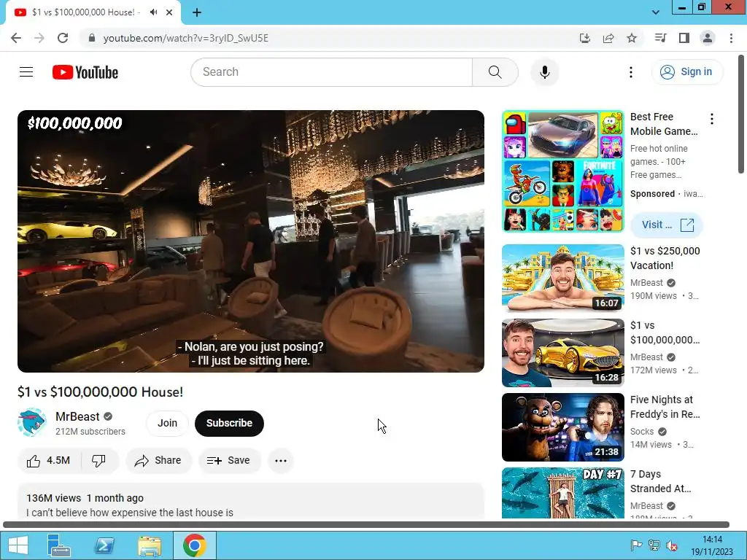Launch PowerShell from the taskbar

104,545
